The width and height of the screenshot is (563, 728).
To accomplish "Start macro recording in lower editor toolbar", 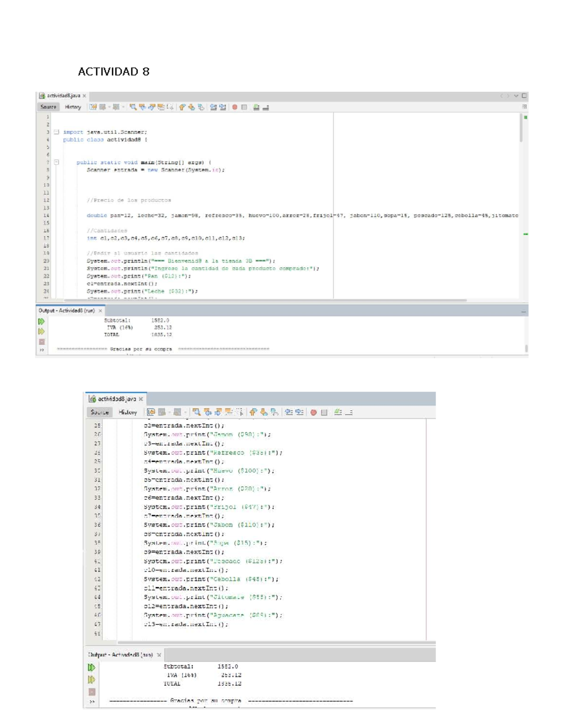I will (x=313, y=413).
